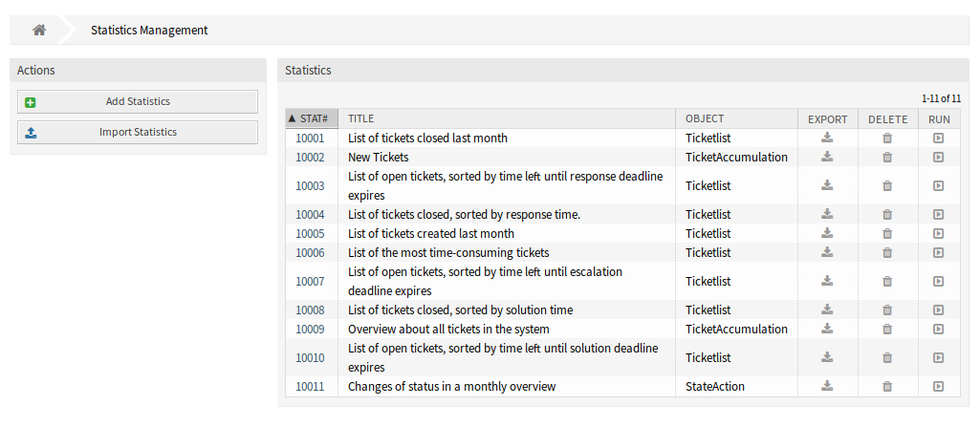Export statistic 10008 sorted by solution time
980x427 pixels.
[x=827, y=310]
